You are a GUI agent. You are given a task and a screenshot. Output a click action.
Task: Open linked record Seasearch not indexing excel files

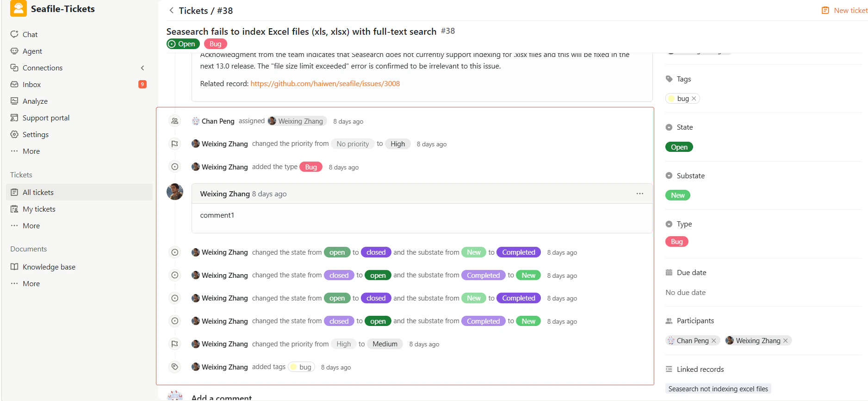pyautogui.click(x=718, y=389)
